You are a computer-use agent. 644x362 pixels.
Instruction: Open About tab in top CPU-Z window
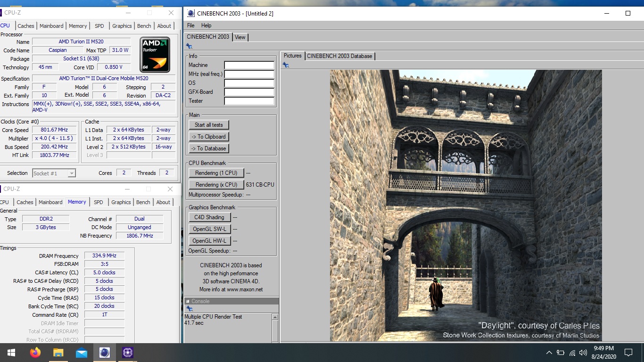[x=164, y=26]
